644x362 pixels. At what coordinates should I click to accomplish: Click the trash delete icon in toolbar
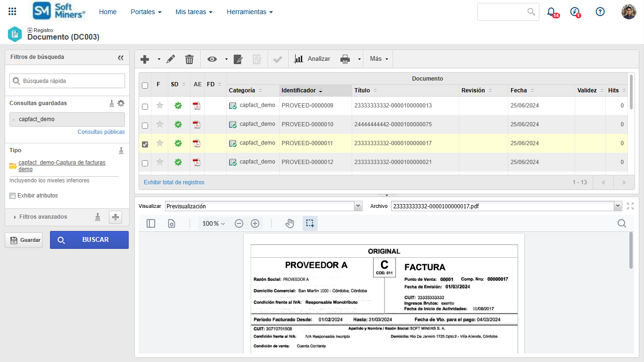[189, 59]
